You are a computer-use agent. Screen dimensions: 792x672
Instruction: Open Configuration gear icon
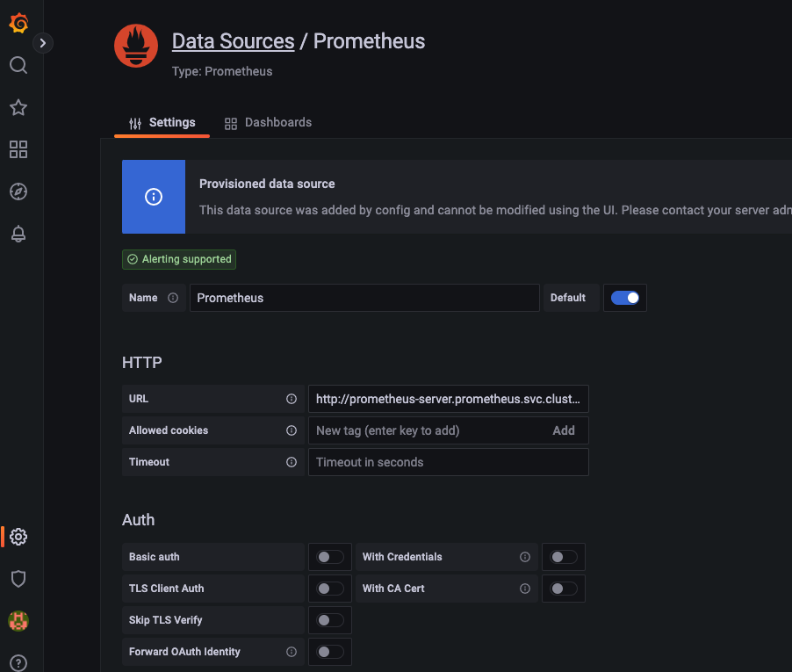18,537
